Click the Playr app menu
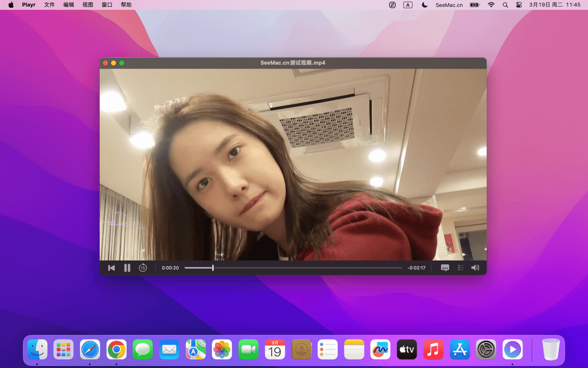Viewport: 588px width, 368px height. (x=29, y=5)
